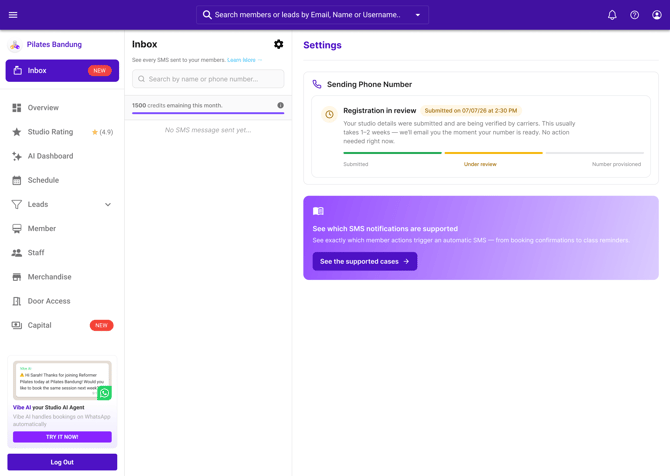
Task: Focus the Search by name or phone field
Action: click(208, 79)
